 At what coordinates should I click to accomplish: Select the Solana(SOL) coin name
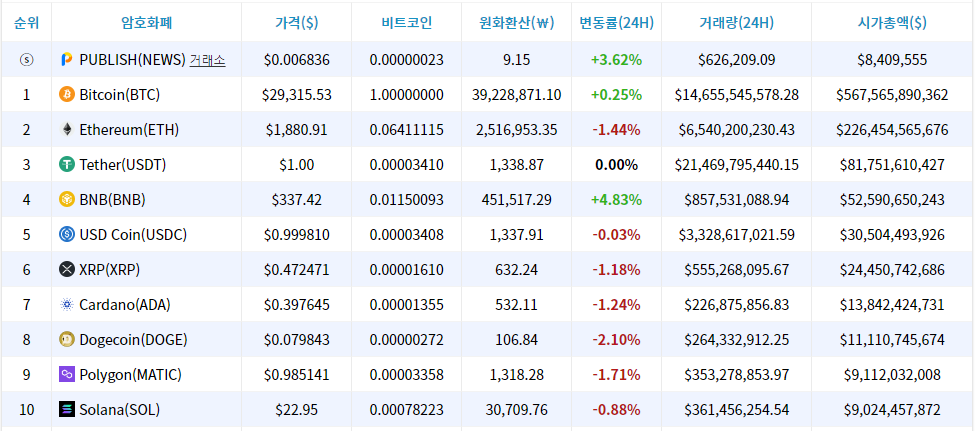coord(120,409)
